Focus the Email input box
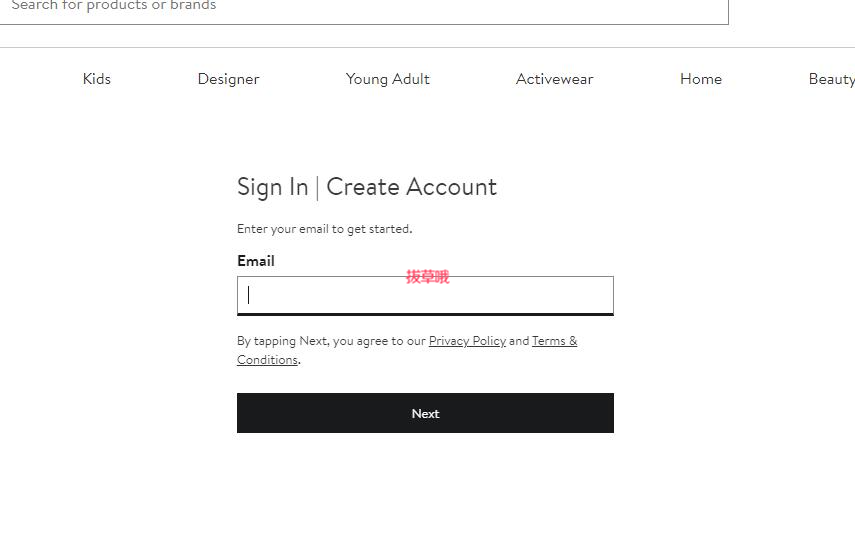855x553 pixels. [425, 296]
